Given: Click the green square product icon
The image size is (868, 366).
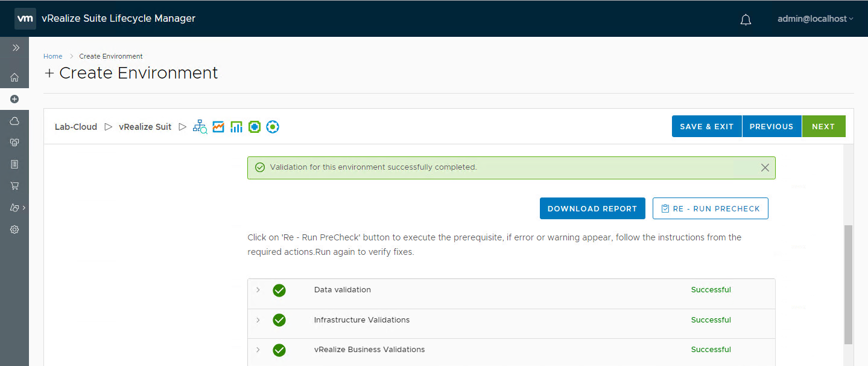Looking at the screenshot, I should (x=255, y=127).
